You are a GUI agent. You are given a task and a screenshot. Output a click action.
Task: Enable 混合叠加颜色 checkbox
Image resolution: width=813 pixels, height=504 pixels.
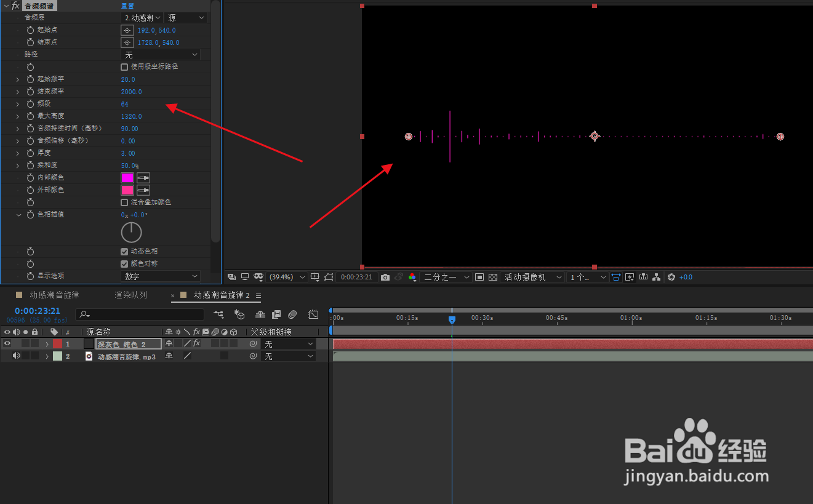pos(124,202)
